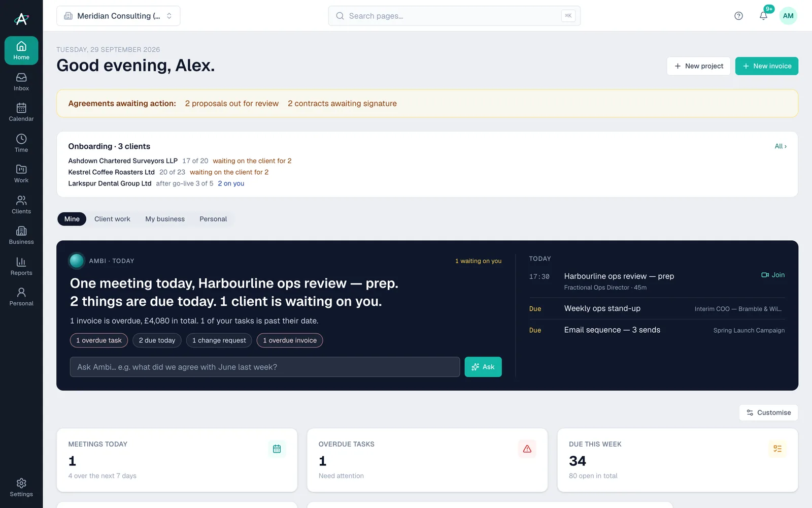The image size is (812, 508).
Task: Click the Due This Week checklist icon
Action: tap(777, 449)
